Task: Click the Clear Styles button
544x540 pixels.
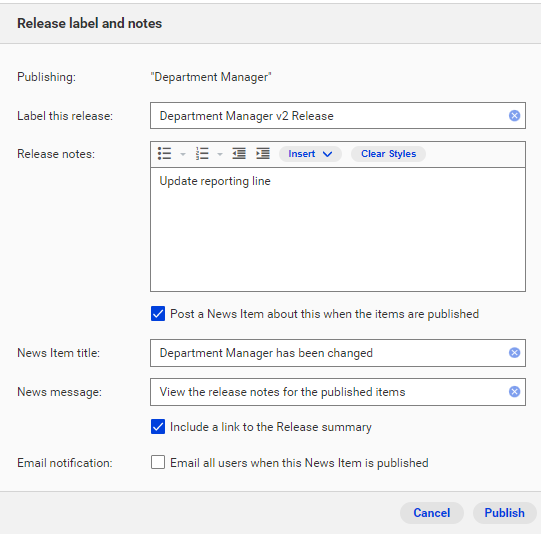Action: (x=388, y=154)
